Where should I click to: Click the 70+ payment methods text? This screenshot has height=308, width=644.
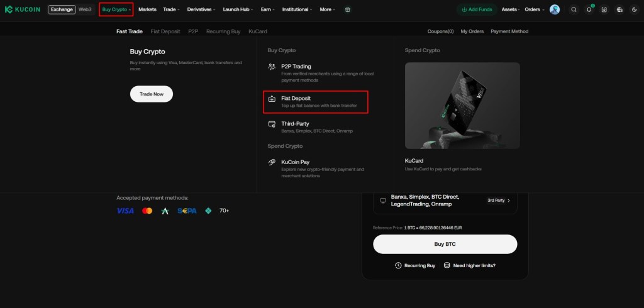(225, 211)
